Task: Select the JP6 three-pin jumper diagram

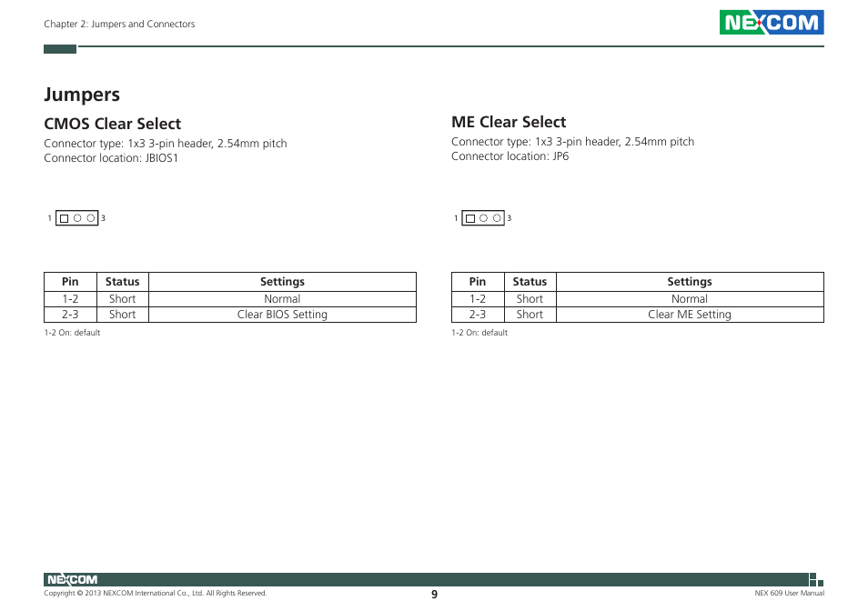Action: 483,218
